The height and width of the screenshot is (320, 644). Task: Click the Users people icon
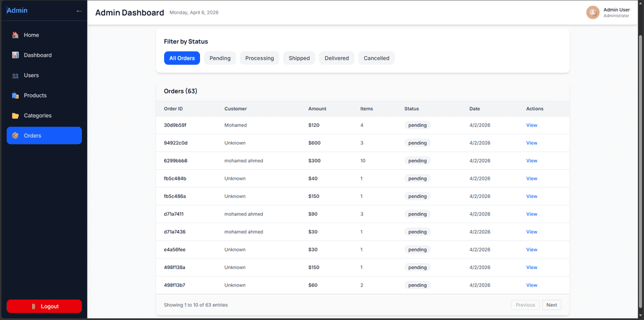pyautogui.click(x=15, y=75)
